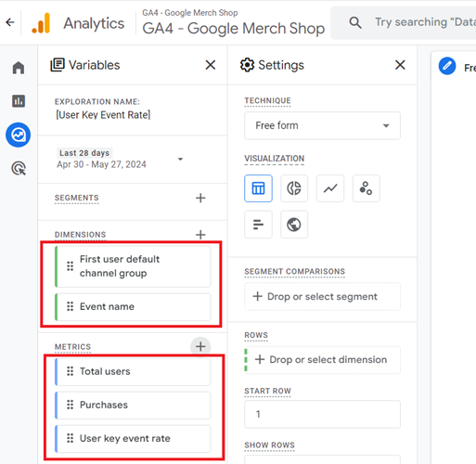The width and height of the screenshot is (476, 464).
Task: Click drag handle of Event name
Action: [71, 306]
